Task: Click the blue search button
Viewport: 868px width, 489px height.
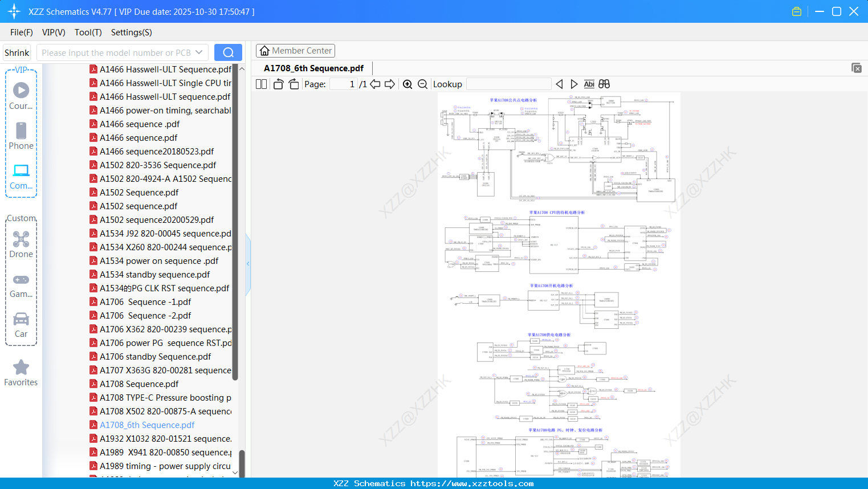Action: tap(228, 52)
